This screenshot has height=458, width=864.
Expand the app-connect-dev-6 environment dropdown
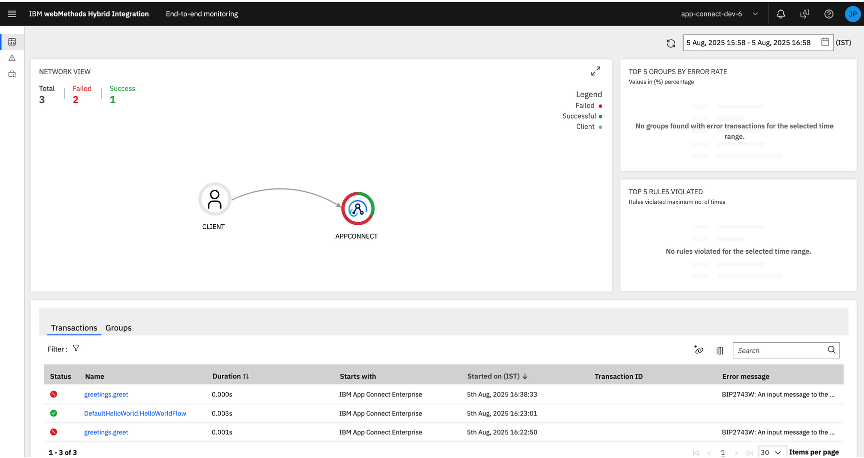tap(720, 14)
